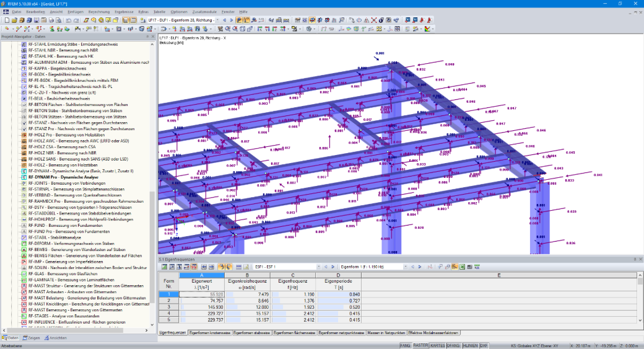This screenshot has width=644, height=349.
Task: Click the Eigenfrequenz column C header
Action: (292, 275)
